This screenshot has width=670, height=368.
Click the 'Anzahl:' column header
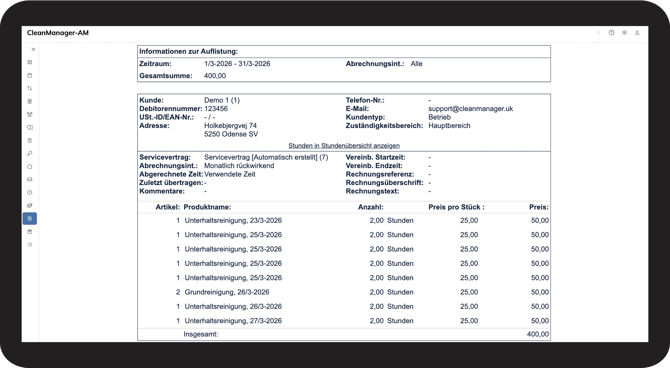370,207
